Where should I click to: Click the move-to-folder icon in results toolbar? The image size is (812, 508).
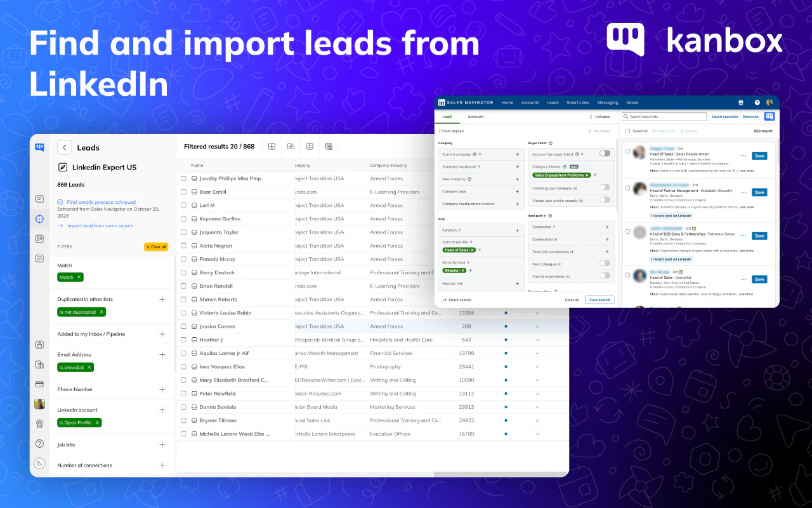291,147
